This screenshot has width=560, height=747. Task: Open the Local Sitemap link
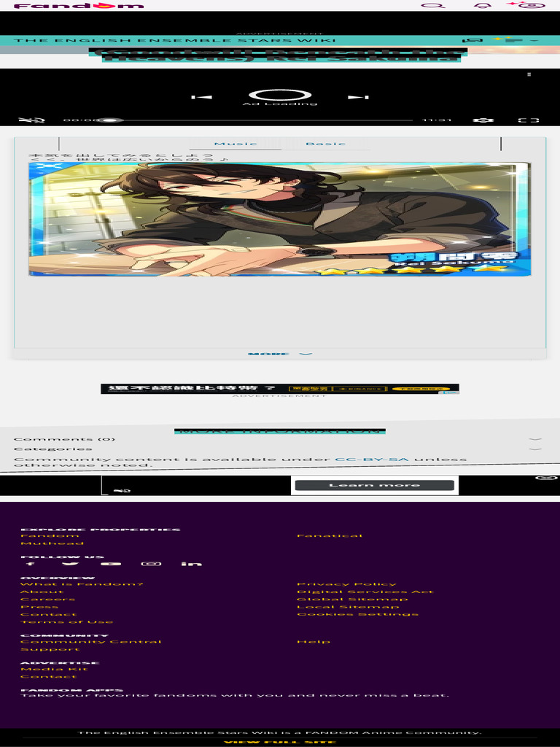348,607
